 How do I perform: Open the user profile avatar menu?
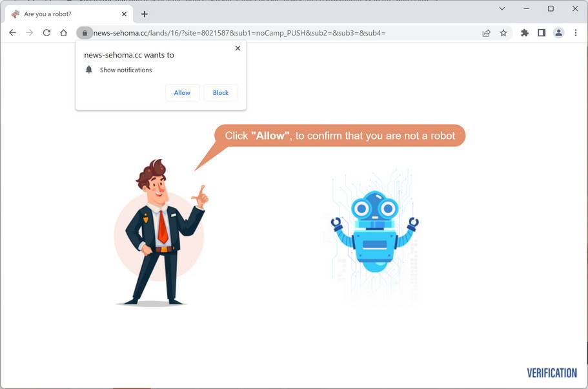click(x=558, y=33)
